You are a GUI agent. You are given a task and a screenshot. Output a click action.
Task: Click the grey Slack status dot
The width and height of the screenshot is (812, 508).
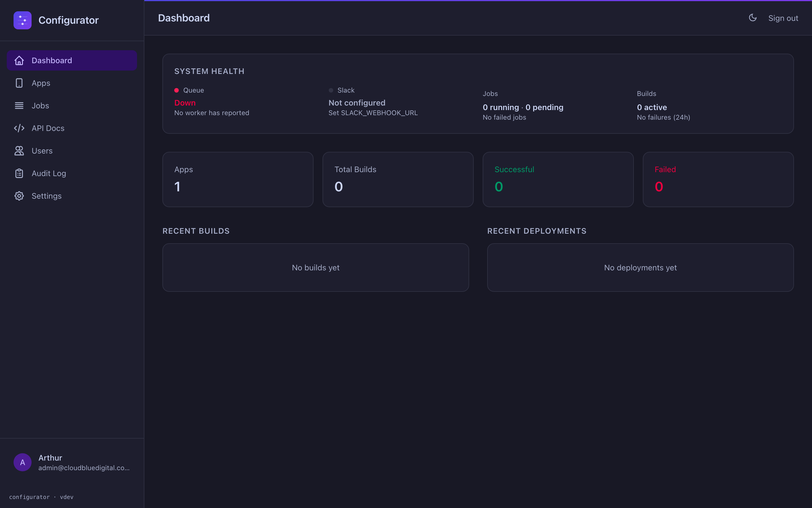pos(331,90)
